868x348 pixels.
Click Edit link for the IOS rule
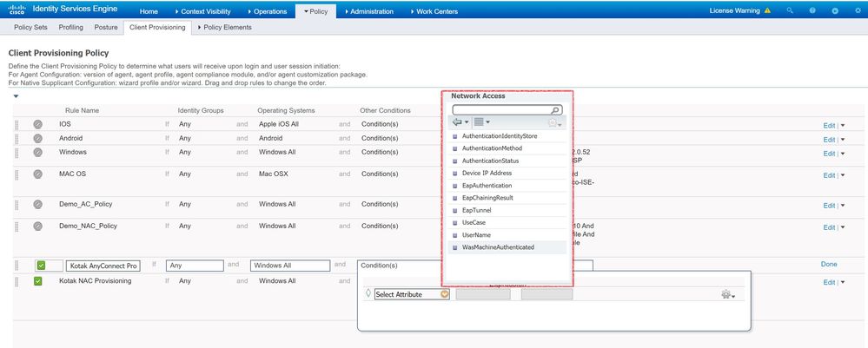829,126
